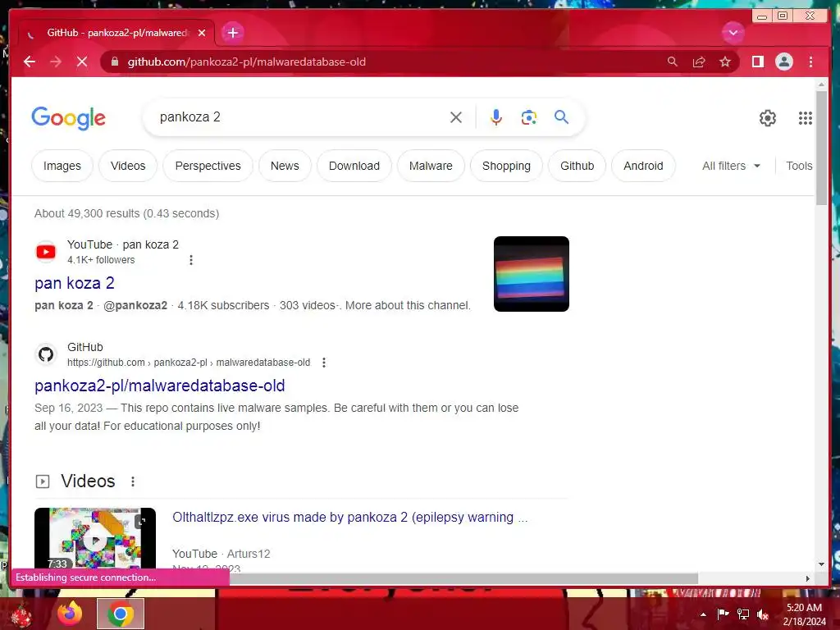Click the GitHub octocat favicon
The width and height of the screenshot is (840, 630).
(46, 354)
